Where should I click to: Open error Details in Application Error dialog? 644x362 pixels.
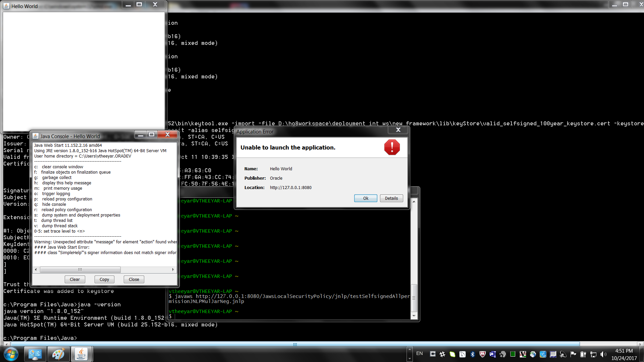[x=391, y=198]
